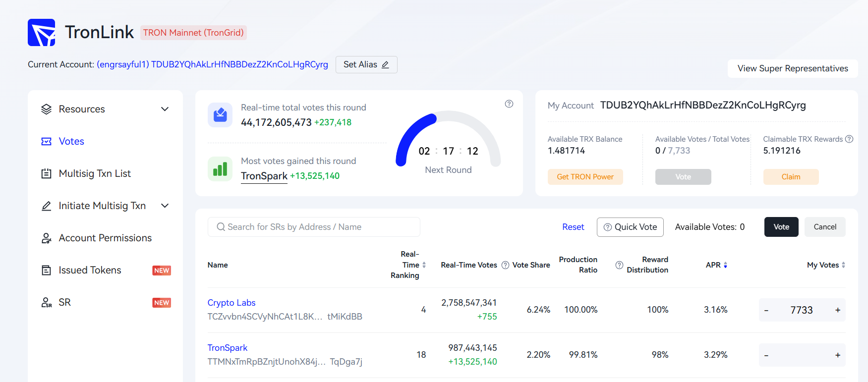Decrease votes for TronSpark

(766, 355)
